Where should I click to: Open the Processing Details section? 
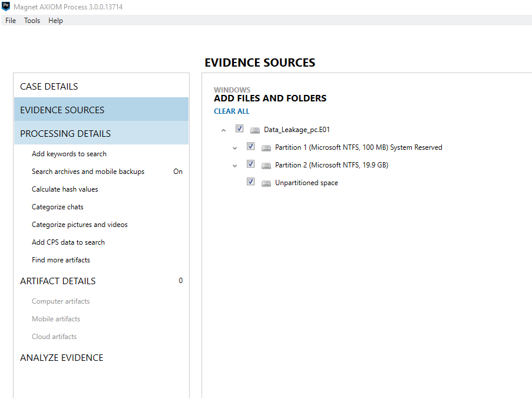tap(101, 133)
